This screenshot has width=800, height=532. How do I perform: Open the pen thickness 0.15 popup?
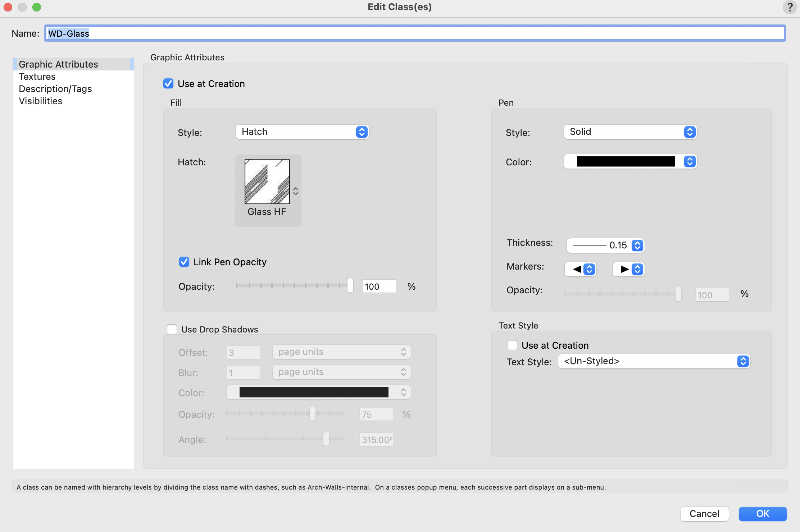605,246
